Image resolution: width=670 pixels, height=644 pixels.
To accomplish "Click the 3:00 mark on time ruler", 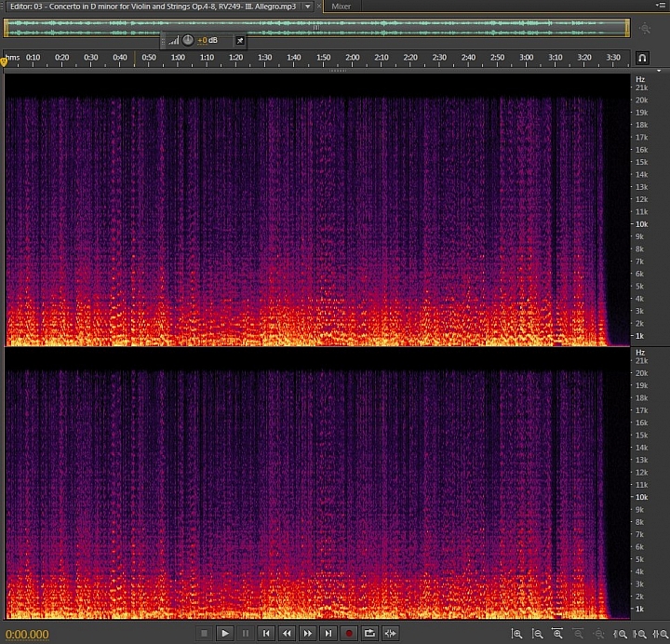I will (x=526, y=58).
